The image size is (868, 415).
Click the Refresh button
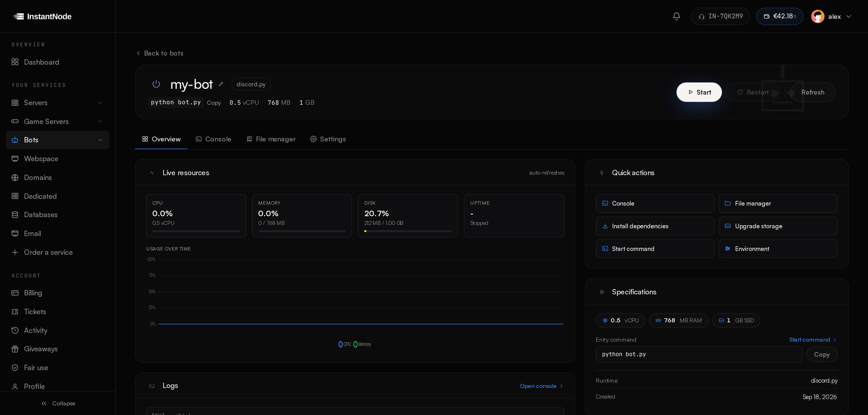tap(813, 92)
